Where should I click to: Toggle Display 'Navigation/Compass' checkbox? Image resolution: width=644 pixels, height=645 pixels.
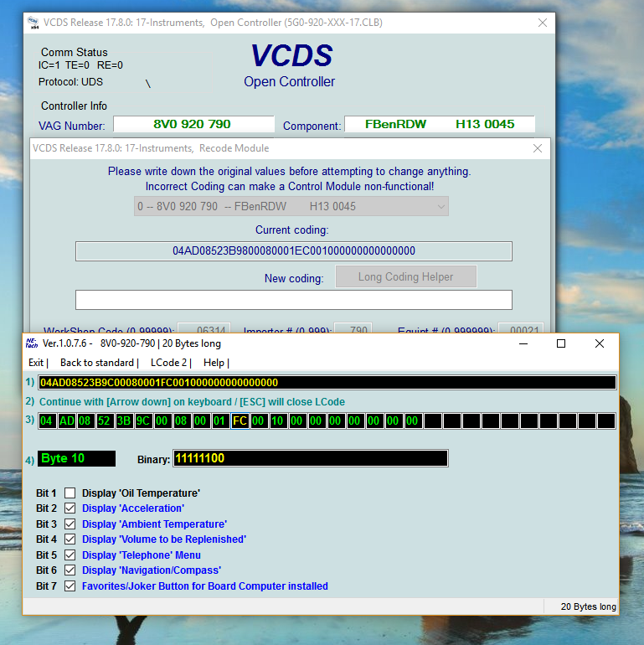(x=70, y=570)
